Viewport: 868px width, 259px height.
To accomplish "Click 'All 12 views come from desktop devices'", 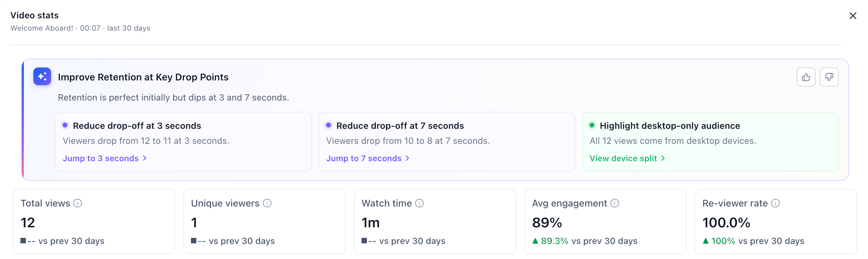I will (673, 141).
